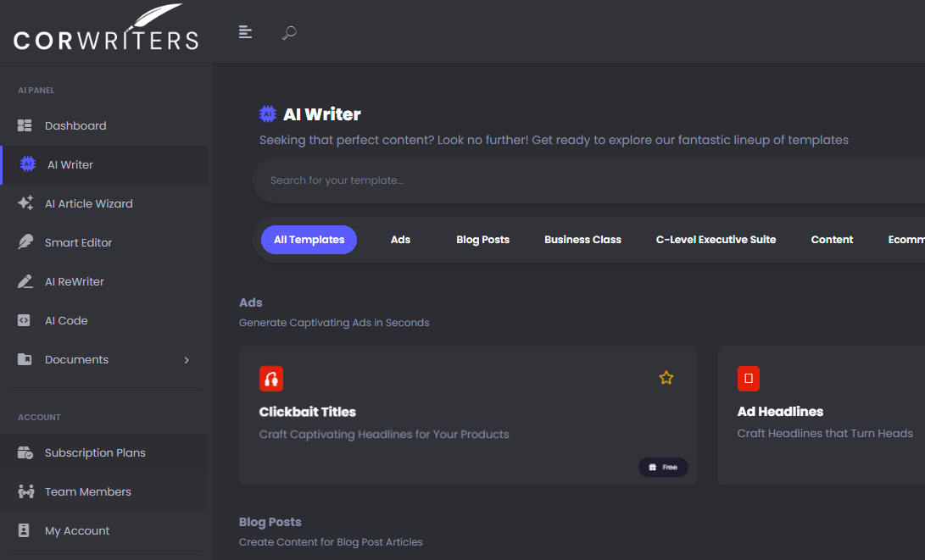Viewport: 925px width, 560px height.
Task: Click the Blog Posts section heading
Action: [x=270, y=522]
